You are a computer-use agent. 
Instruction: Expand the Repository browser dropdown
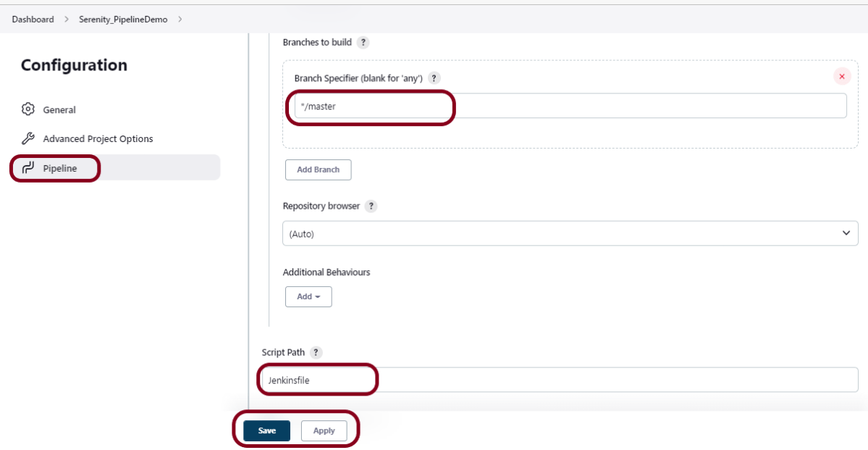pyautogui.click(x=570, y=234)
